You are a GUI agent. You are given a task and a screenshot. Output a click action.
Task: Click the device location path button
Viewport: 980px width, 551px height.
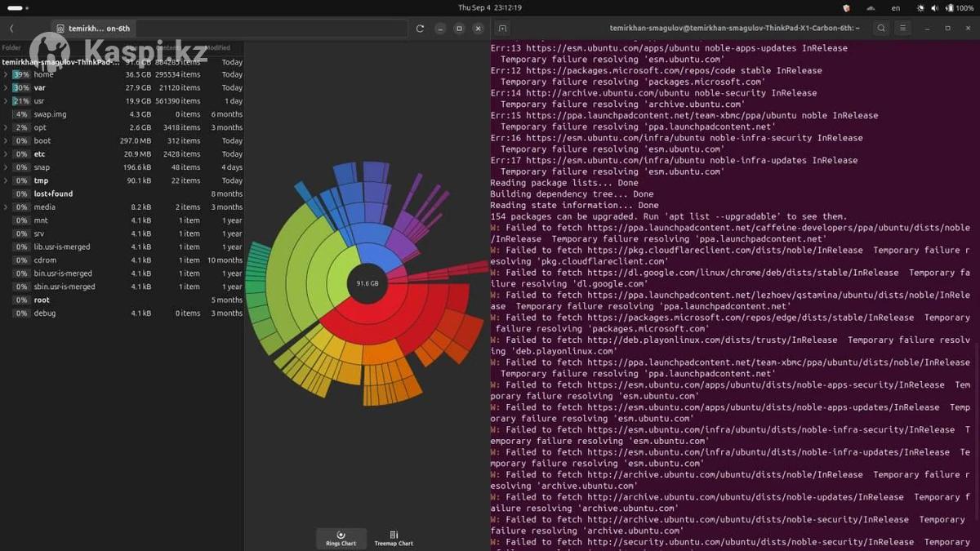tap(92, 29)
